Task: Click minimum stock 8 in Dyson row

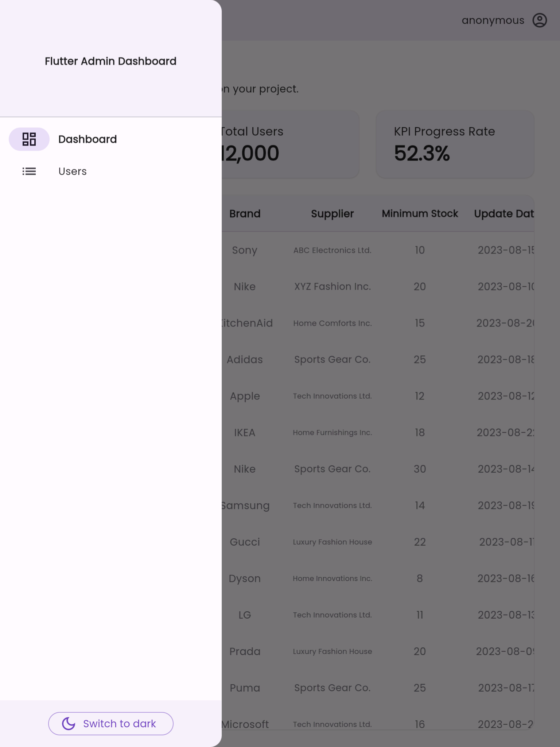Action: click(420, 578)
